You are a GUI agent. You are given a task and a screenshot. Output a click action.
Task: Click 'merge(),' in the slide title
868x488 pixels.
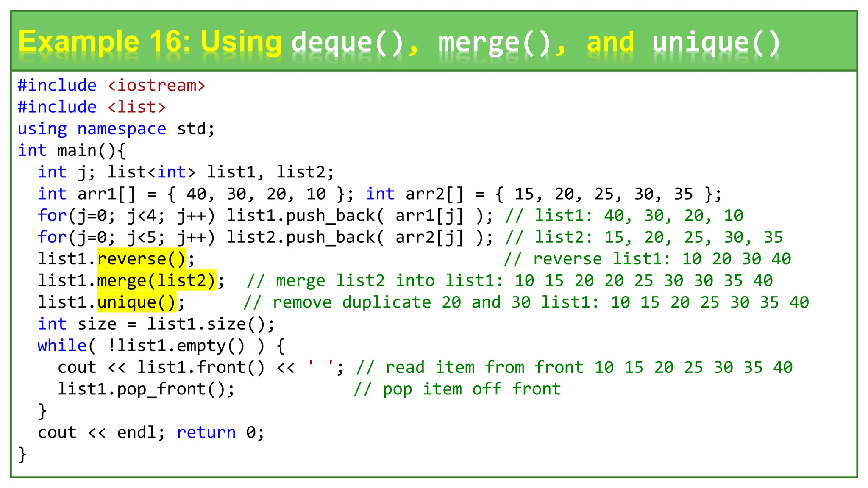coord(502,44)
